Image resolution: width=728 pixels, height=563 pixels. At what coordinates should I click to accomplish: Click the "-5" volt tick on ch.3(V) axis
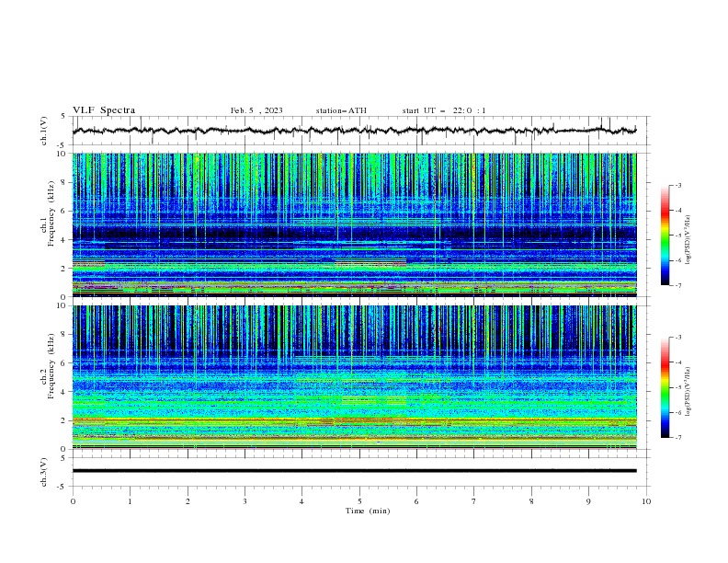(63, 487)
